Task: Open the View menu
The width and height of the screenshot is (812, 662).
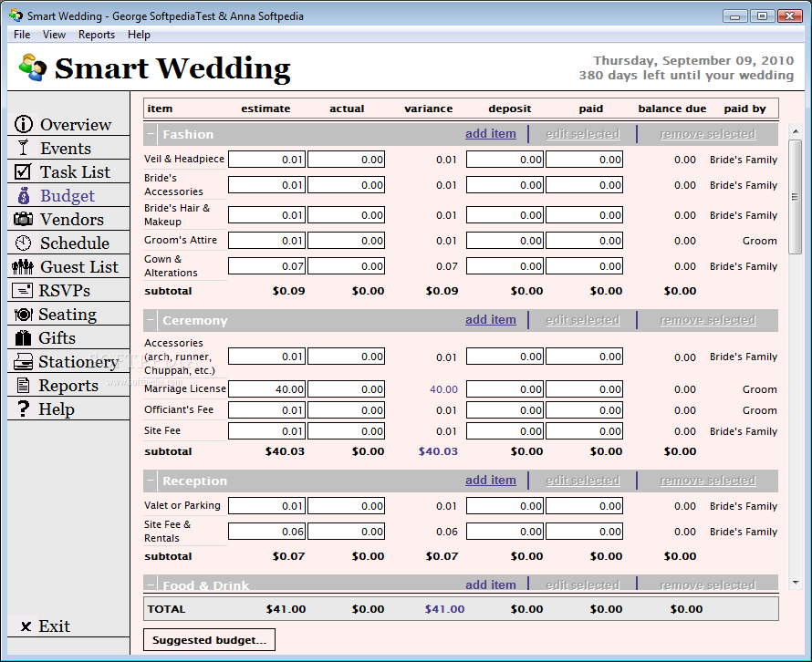Action: [54, 35]
